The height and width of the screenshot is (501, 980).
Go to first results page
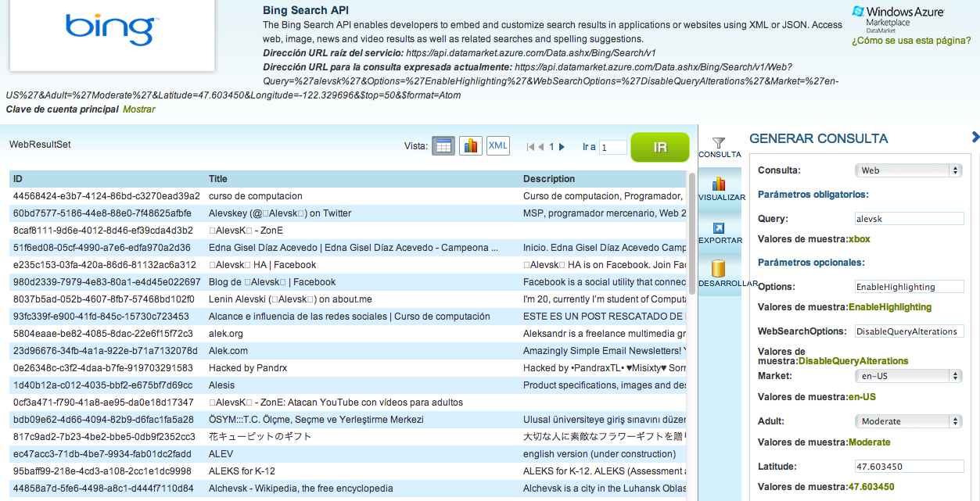pos(532,147)
